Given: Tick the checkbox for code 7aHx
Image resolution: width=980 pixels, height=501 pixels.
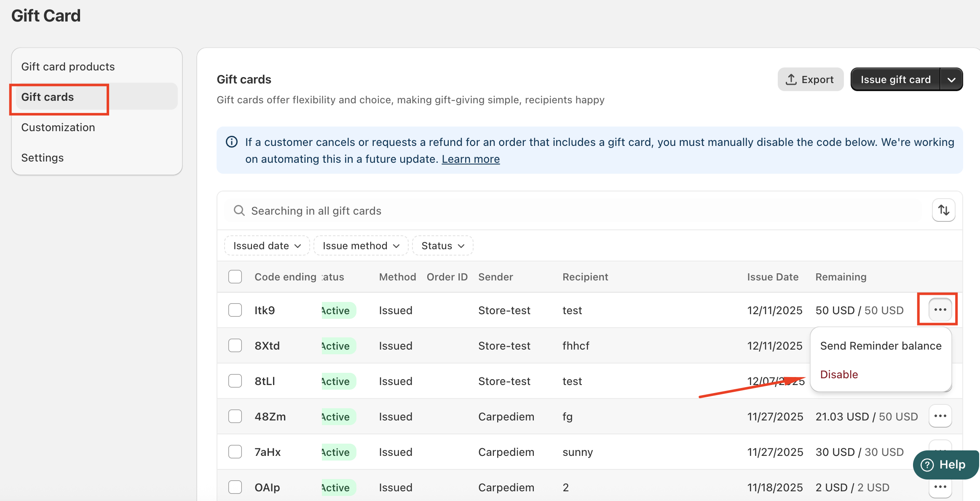Looking at the screenshot, I should [x=235, y=452].
